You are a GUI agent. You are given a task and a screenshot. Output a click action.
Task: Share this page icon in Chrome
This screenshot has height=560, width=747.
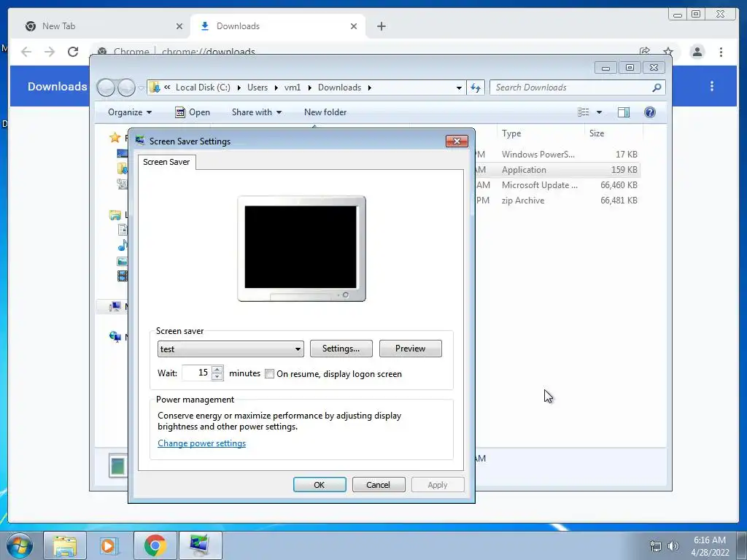(645, 52)
